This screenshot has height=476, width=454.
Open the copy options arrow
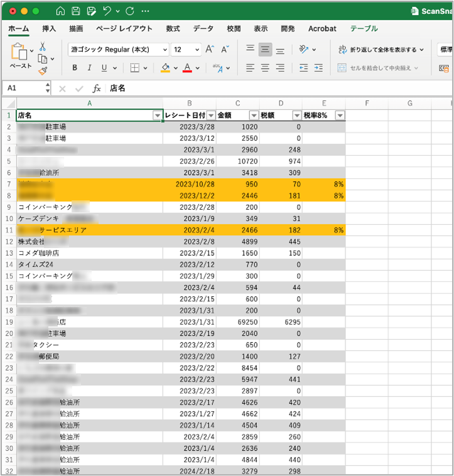(x=53, y=59)
